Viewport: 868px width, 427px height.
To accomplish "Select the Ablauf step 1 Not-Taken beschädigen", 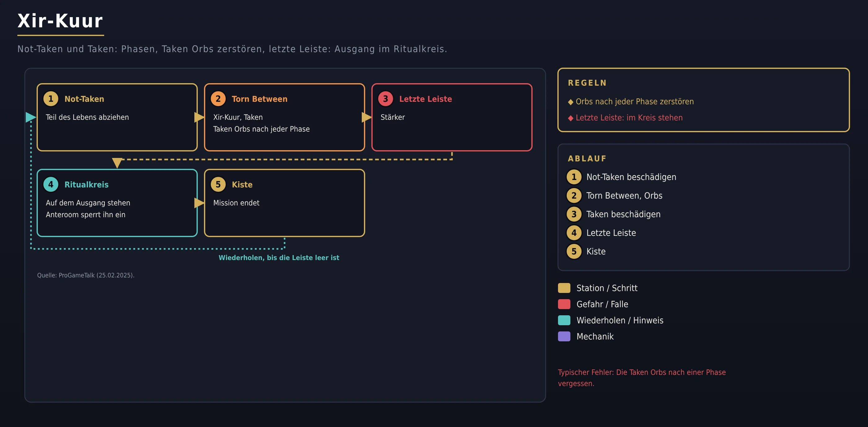I will point(622,177).
